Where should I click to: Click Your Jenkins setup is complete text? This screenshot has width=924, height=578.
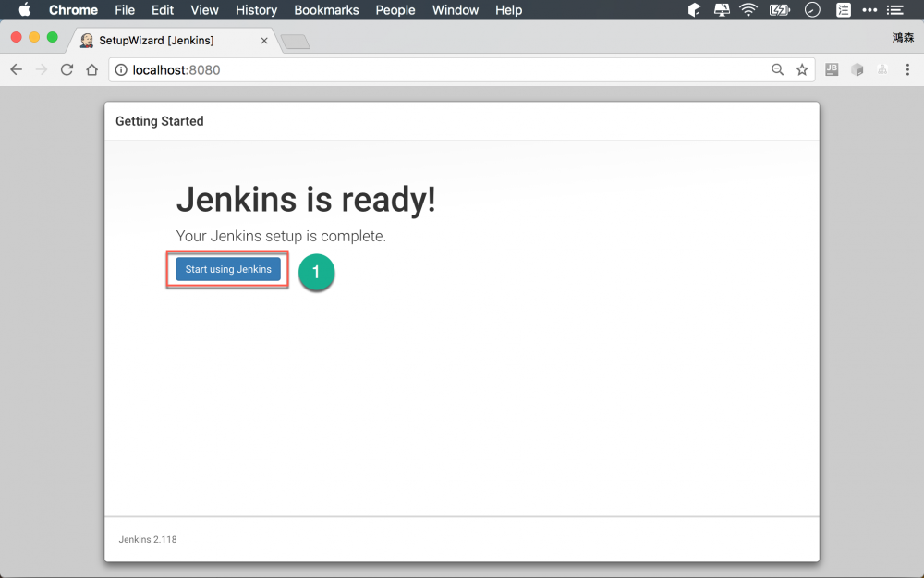(x=281, y=236)
